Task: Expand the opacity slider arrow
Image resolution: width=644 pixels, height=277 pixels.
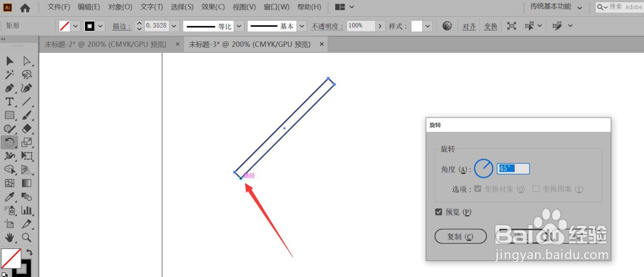Action: coord(380,26)
